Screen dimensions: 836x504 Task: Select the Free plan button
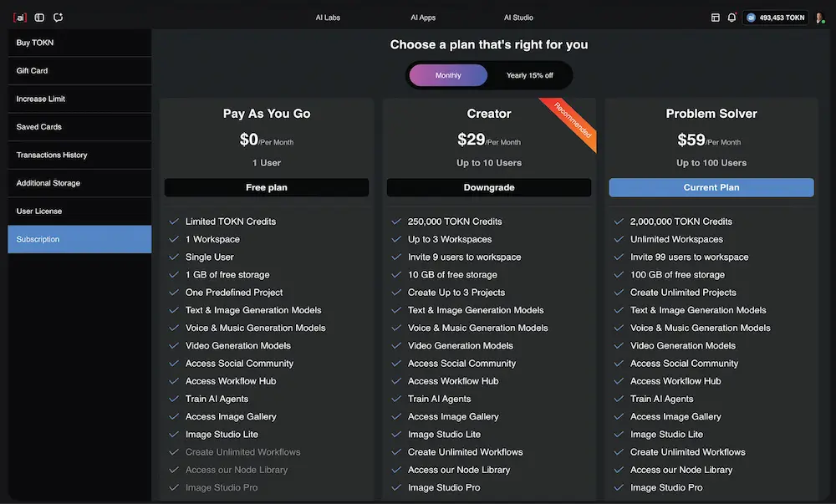[266, 187]
